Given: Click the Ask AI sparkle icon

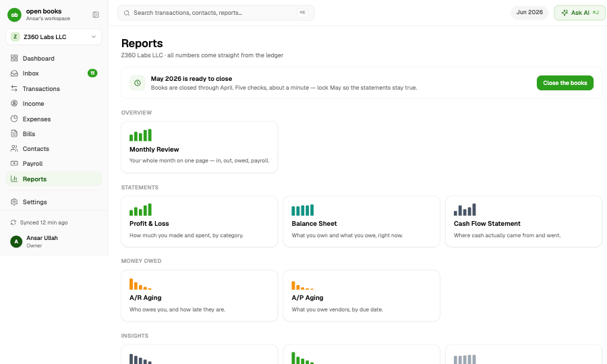Looking at the screenshot, I should coord(565,13).
